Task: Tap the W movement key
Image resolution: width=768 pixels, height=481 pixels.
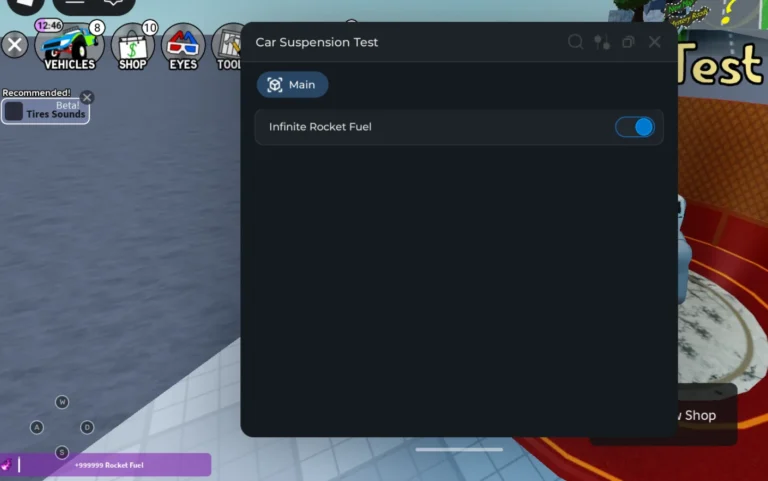Action: point(62,402)
